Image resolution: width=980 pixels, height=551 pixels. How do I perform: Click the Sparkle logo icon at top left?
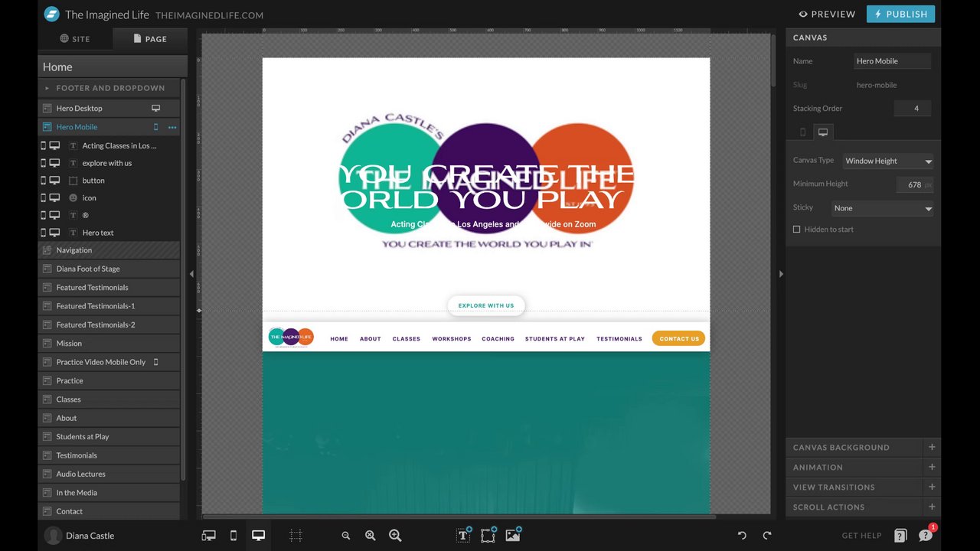pyautogui.click(x=51, y=14)
